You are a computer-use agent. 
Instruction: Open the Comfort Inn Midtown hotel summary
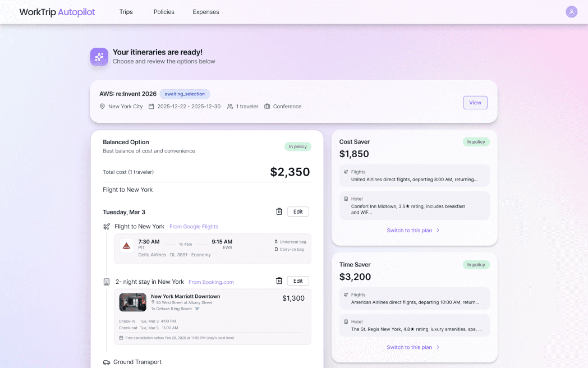coord(415,205)
